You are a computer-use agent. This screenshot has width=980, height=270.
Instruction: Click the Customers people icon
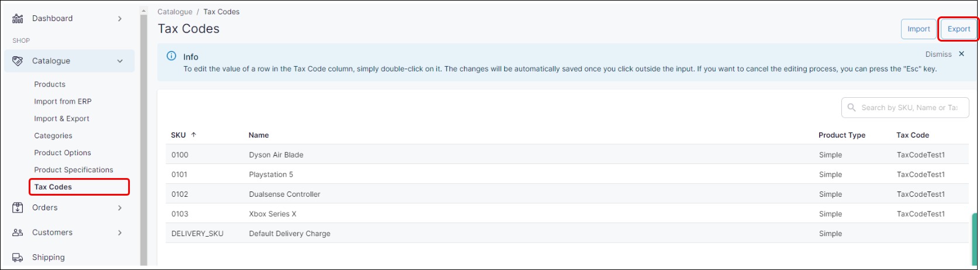click(18, 233)
